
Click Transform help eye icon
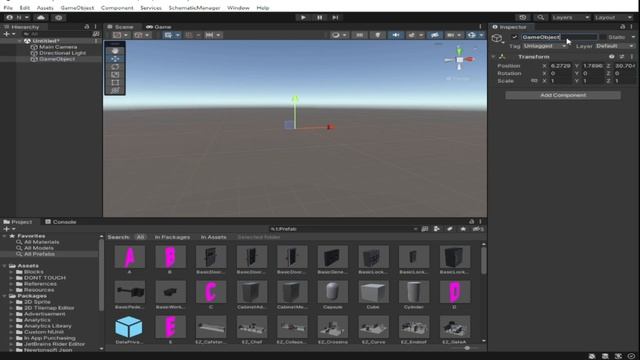611,57
